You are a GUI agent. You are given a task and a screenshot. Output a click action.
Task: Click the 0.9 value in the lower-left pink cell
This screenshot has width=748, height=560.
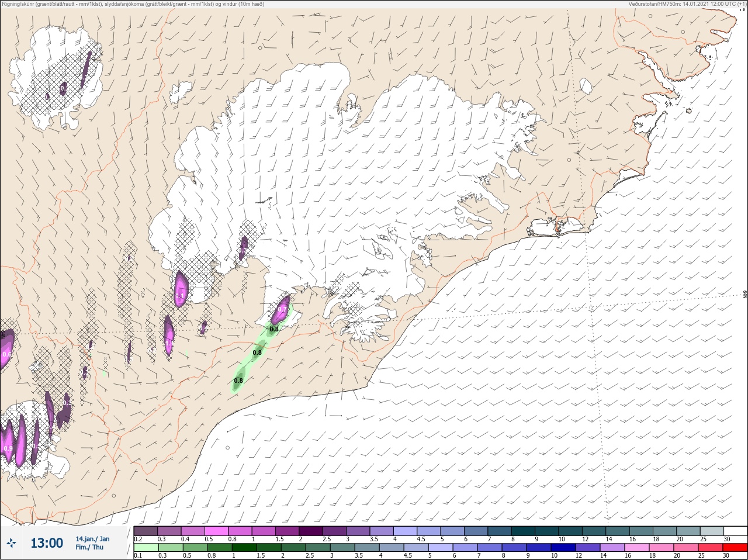coord(8,448)
